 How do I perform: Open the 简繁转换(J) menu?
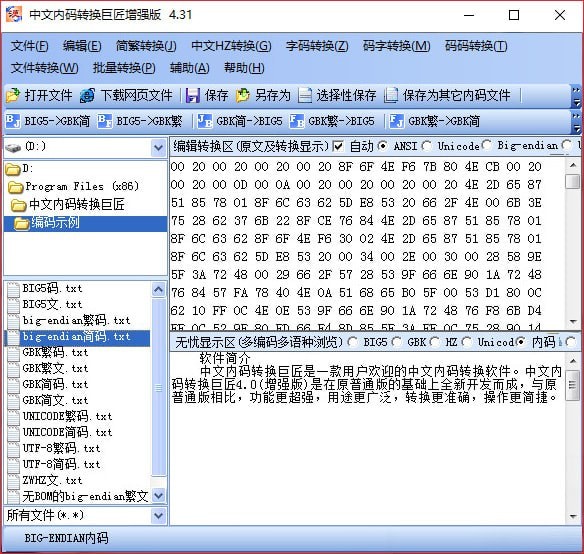click(x=146, y=46)
